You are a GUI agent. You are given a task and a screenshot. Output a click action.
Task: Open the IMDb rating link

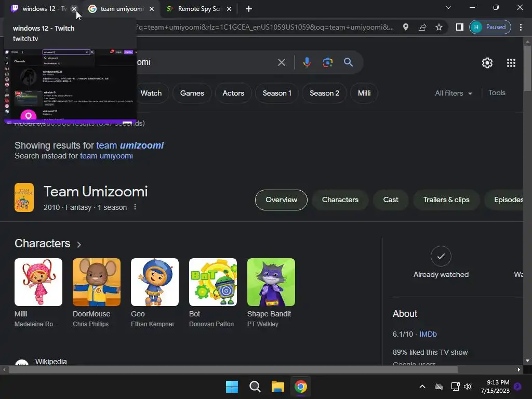pyautogui.click(x=428, y=334)
